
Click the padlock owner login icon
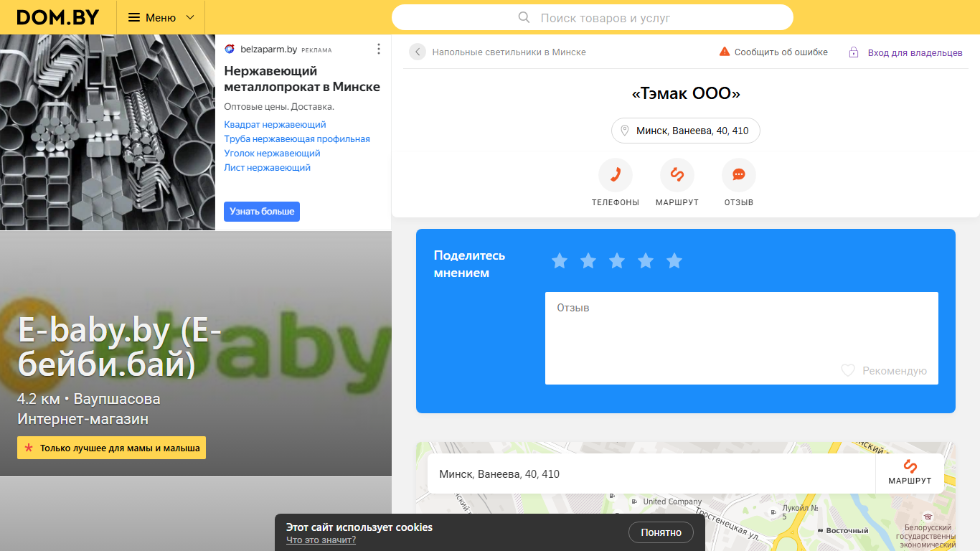pos(854,52)
